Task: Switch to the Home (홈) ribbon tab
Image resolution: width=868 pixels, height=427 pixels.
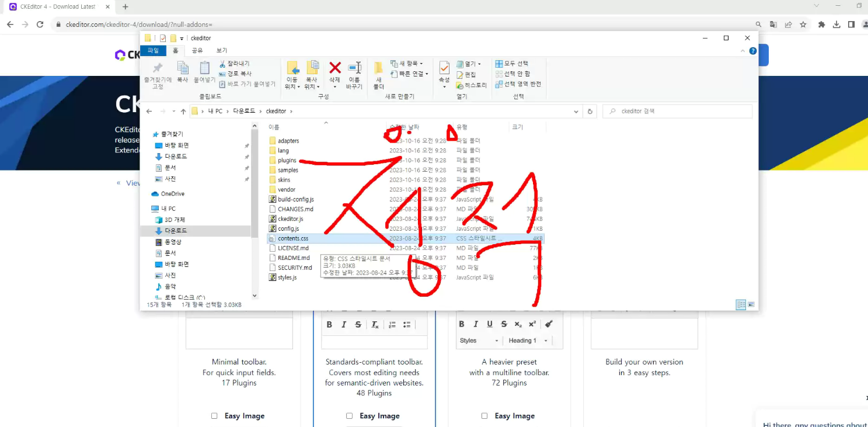Action: [x=175, y=51]
